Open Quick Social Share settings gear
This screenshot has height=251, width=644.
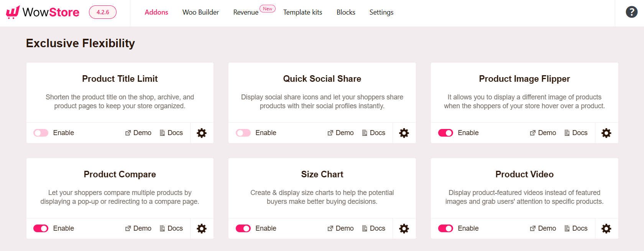tap(404, 133)
